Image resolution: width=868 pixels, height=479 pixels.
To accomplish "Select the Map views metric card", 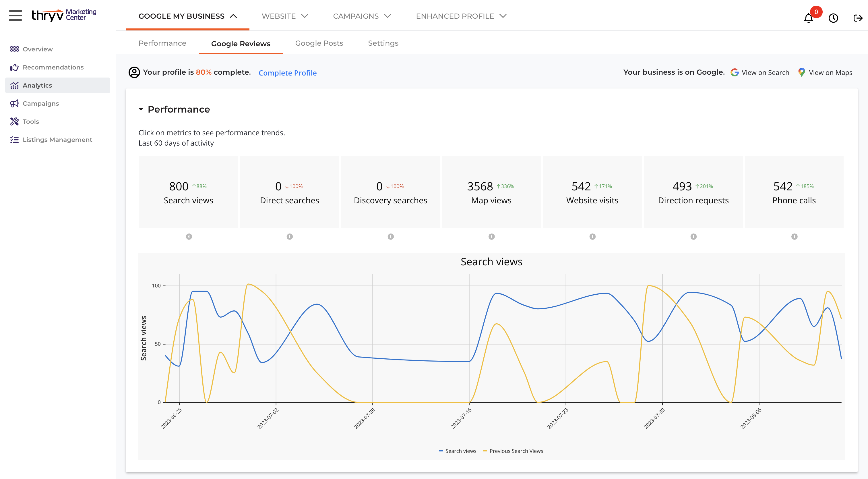I will click(491, 192).
